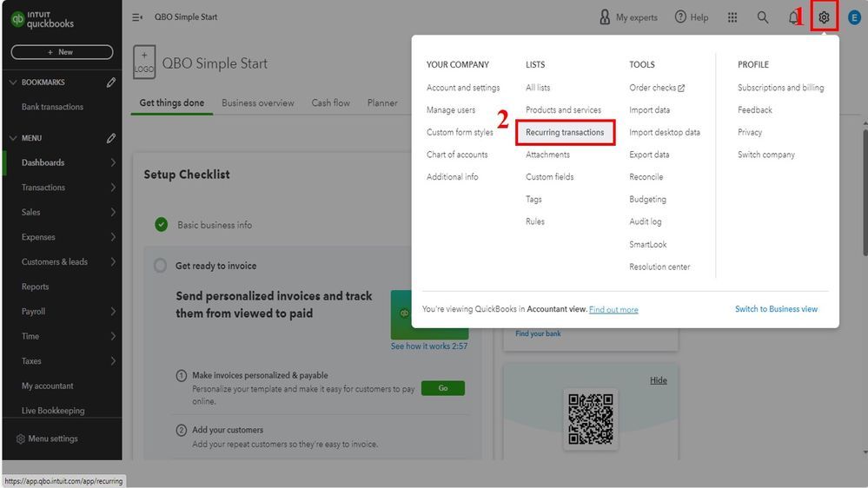Click the green Go button
Viewport: 868px width, 488px height.
click(x=443, y=388)
